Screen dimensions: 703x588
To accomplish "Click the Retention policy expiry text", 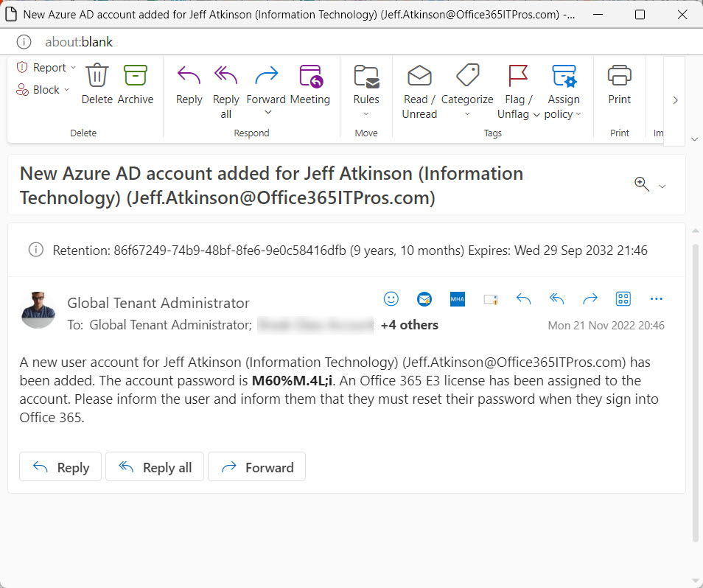I will click(350, 250).
